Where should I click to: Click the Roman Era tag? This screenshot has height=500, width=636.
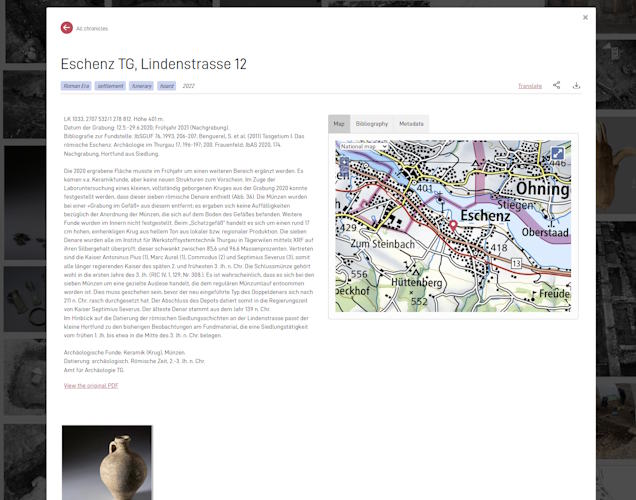[76, 86]
